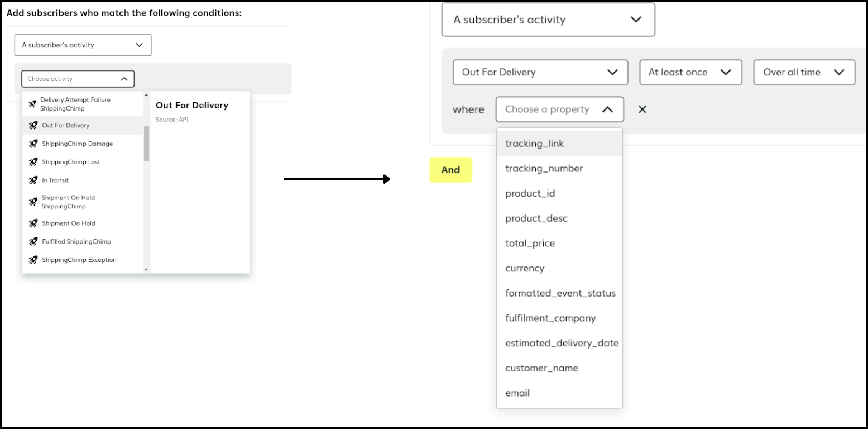Click rocket icon beside Fulfilled ShippingChimp

click(x=33, y=242)
